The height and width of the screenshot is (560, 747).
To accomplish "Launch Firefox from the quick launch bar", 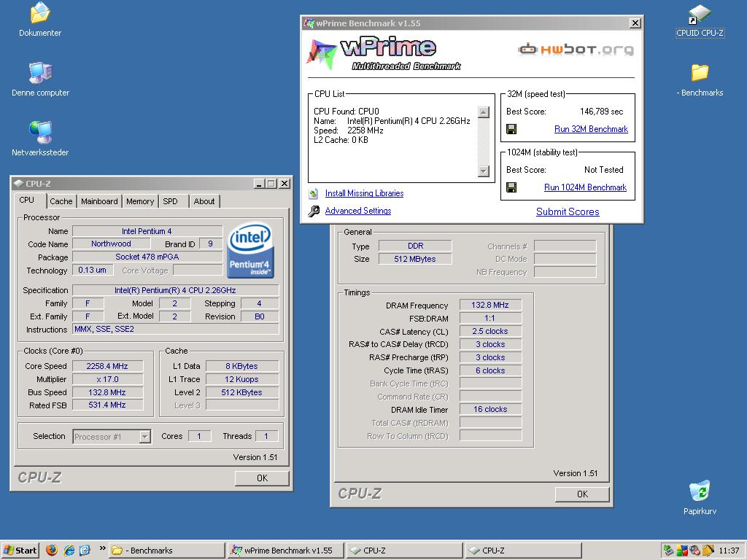I will pos(52,550).
